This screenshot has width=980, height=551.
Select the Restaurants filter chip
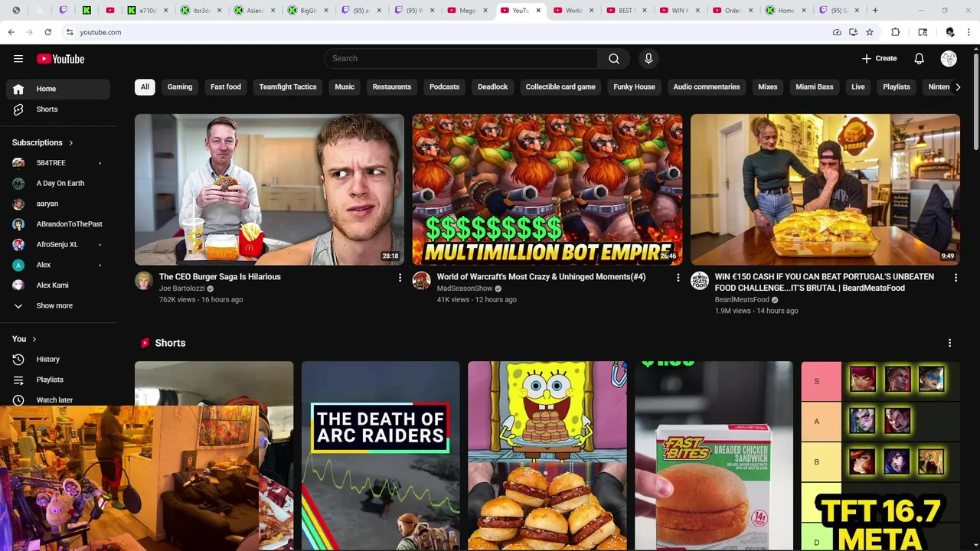click(392, 87)
